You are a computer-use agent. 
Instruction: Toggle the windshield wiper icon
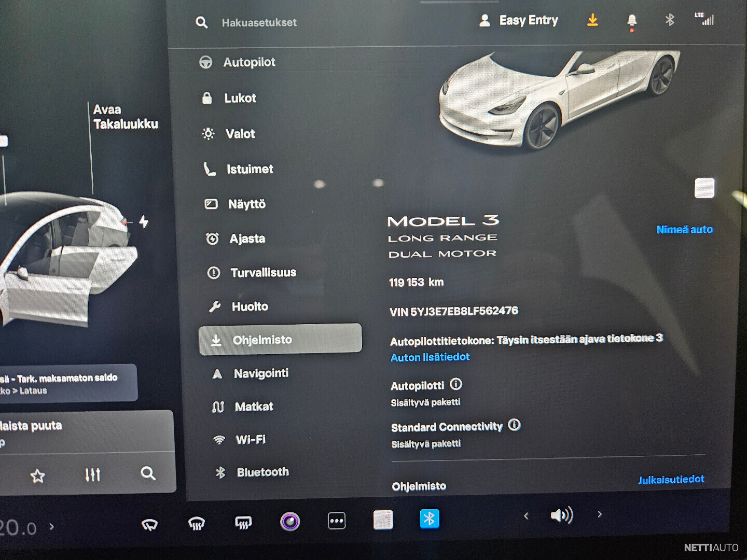coord(149,525)
